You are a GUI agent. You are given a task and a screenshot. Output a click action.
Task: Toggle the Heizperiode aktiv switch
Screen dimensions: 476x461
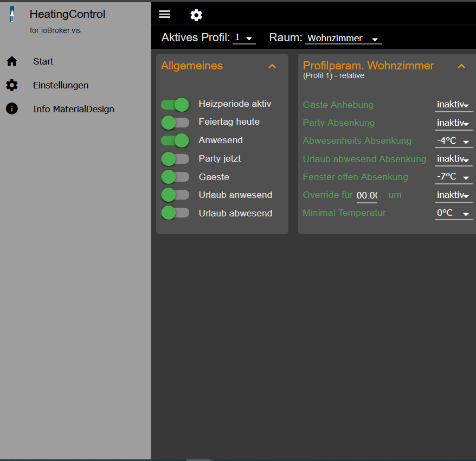point(175,104)
